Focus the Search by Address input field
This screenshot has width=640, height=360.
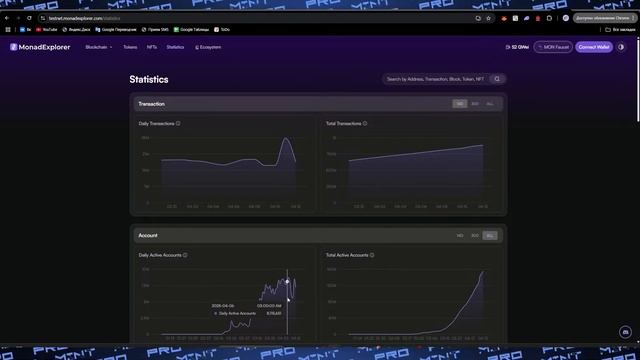click(436, 79)
